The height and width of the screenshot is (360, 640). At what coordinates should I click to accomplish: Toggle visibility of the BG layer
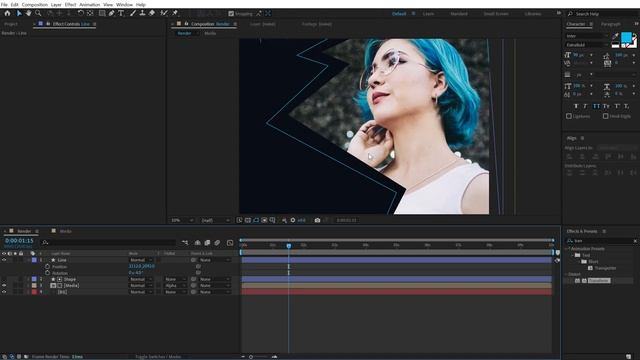point(4,292)
